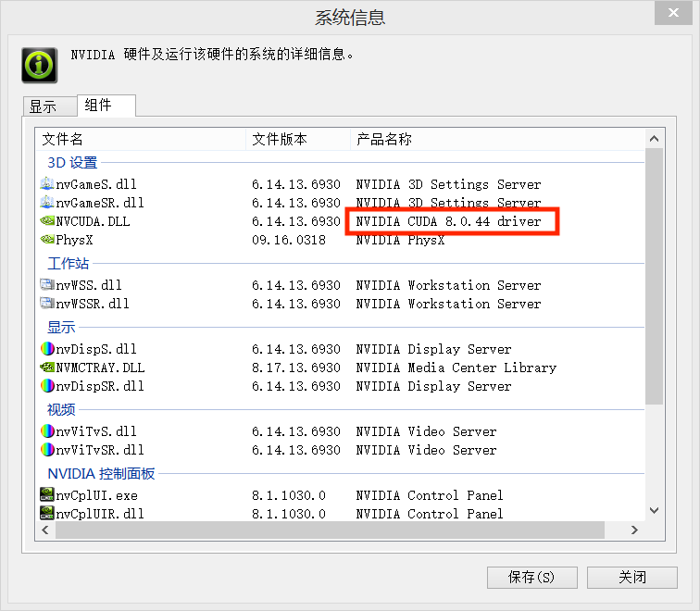Select the nvGameSR.dll file name

(100, 203)
